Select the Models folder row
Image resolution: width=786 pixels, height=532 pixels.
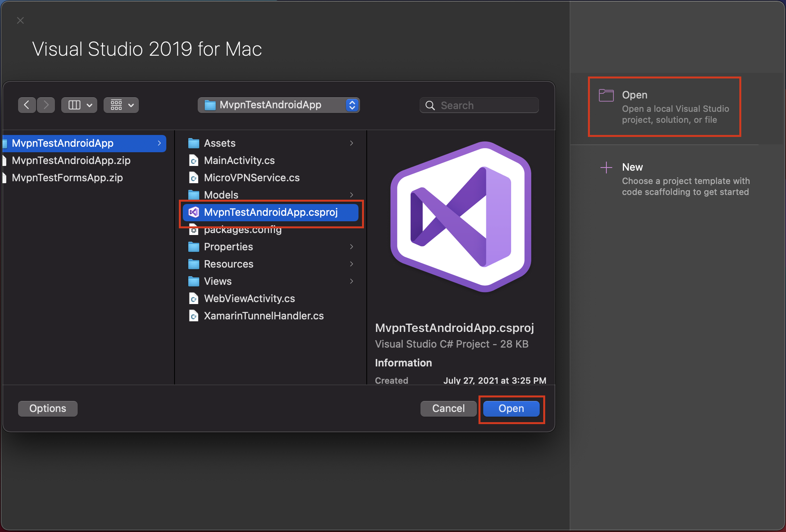pyautogui.click(x=271, y=195)
